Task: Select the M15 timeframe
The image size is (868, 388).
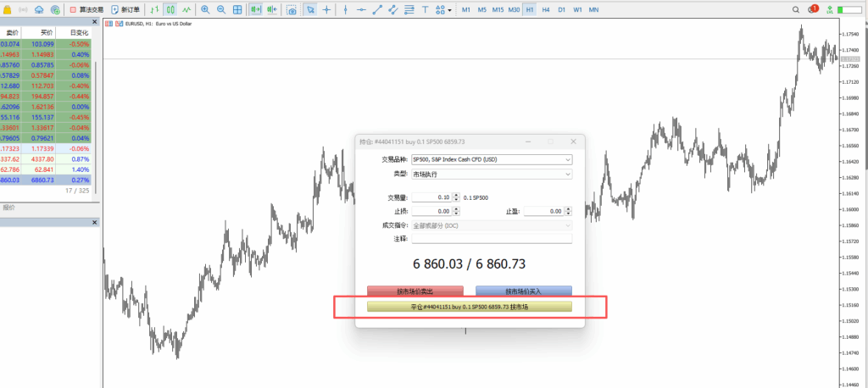Action: pyautogui.click(x=498, y=9)
